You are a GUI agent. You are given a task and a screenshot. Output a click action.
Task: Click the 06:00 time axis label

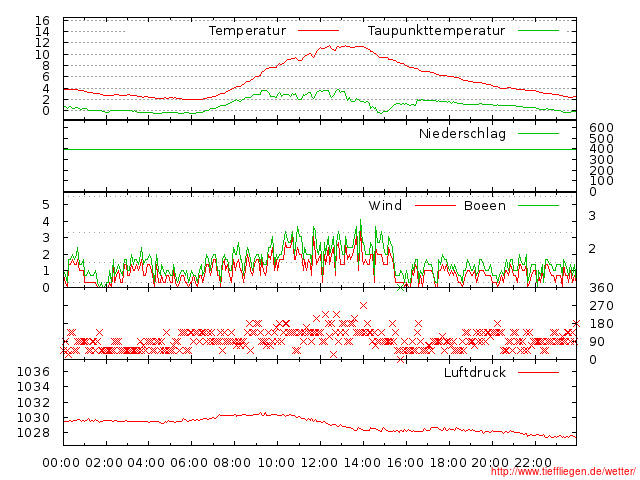(189, 463)
